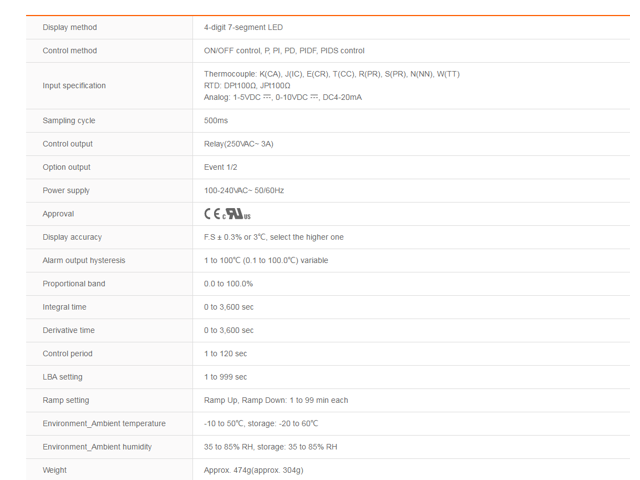
Task: Select the "4-digit 7-segment LED" value text
Action: click(x=250, y=27)
